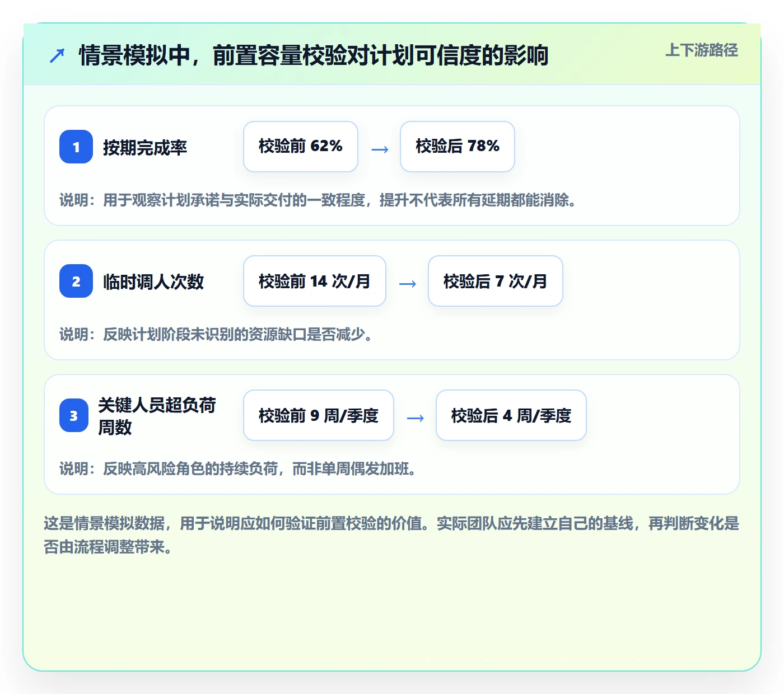This screenshot has width=784, height=694.
Task: Click the blue number 2 badge
Action: 76,281
